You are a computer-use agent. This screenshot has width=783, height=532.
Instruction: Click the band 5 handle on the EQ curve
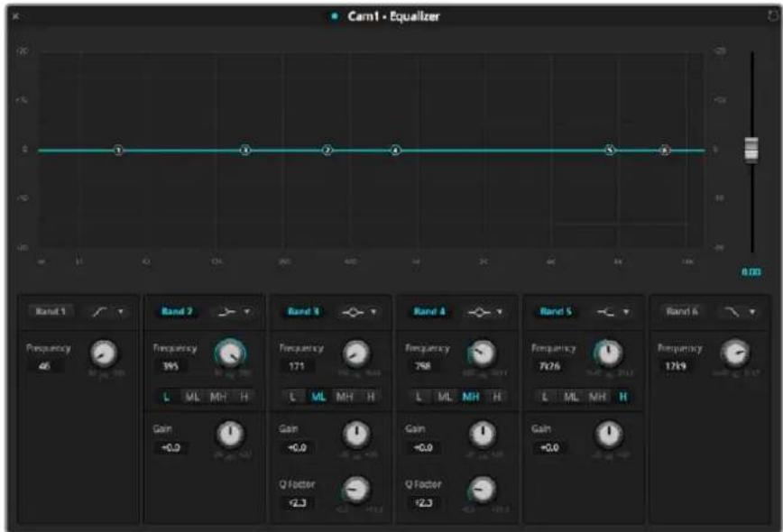click(610, 150)
